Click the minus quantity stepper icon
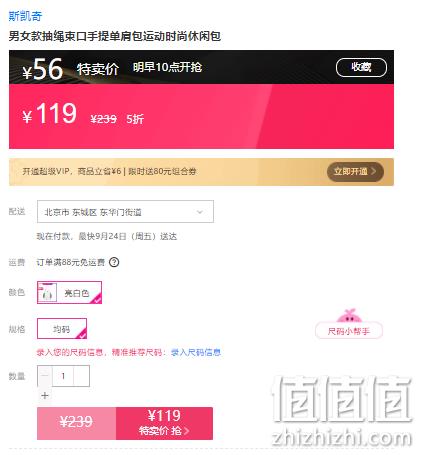Screen dimensions: 421x455 click(x=45, y=376)
